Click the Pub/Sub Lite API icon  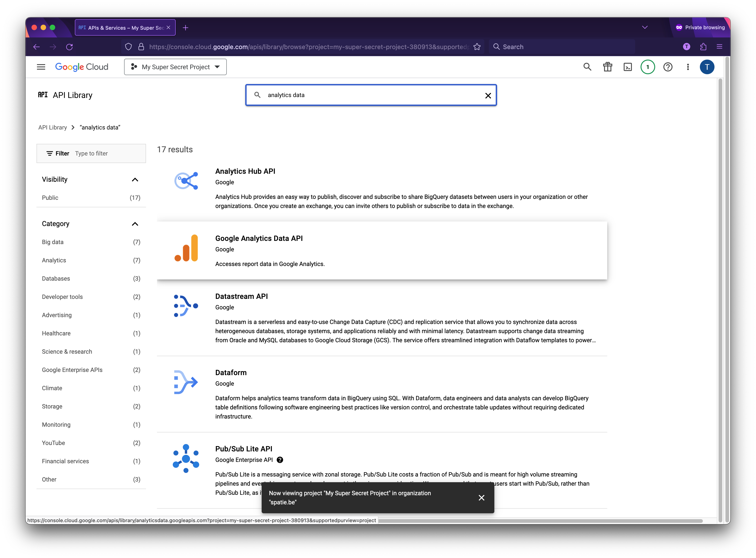pyautogui.click(x=186, y=458)
